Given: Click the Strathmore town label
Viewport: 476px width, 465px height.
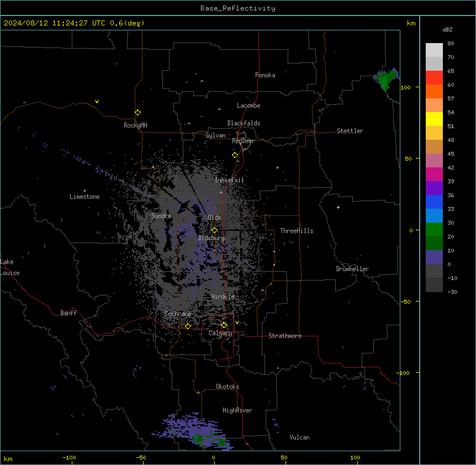Looking at the screenshot, I should pos(285,336).
